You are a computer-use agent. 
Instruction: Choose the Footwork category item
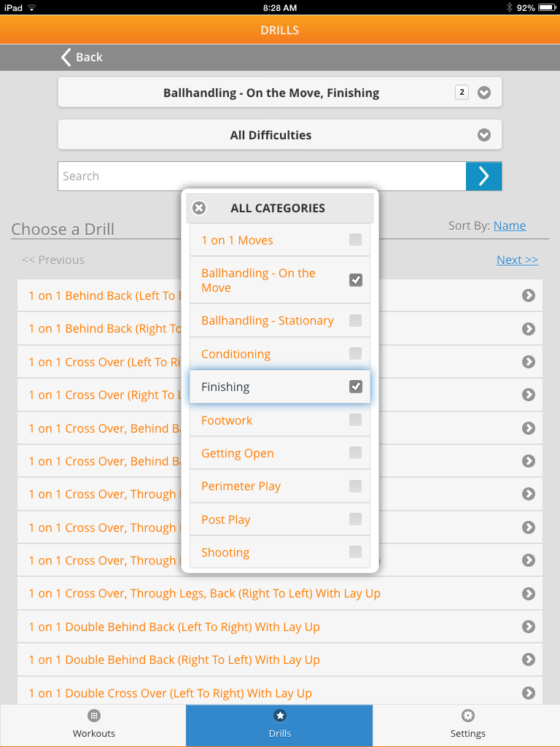227,420
